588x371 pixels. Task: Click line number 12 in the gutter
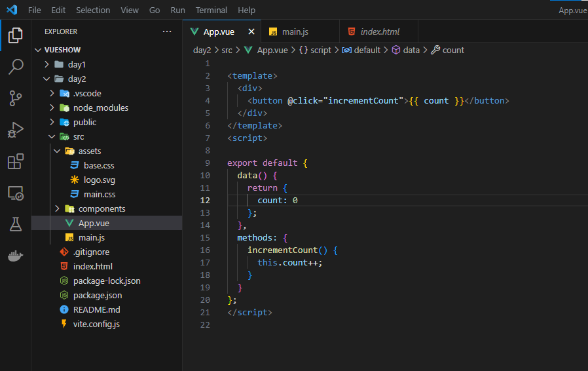pyautogui.click(x=205, y=200)
